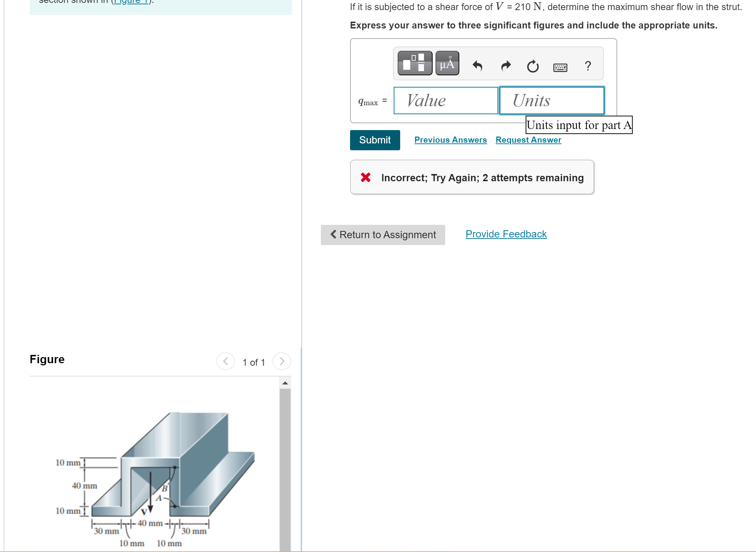View Previous Answers
This screenshot has width=756, height=552.
coord(450,140)
